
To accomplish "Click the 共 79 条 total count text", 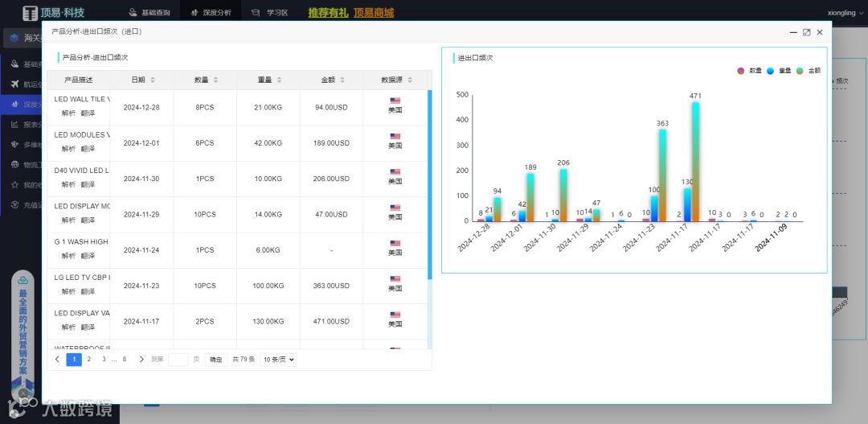I will pyautogui.click(x=244, y=360).
